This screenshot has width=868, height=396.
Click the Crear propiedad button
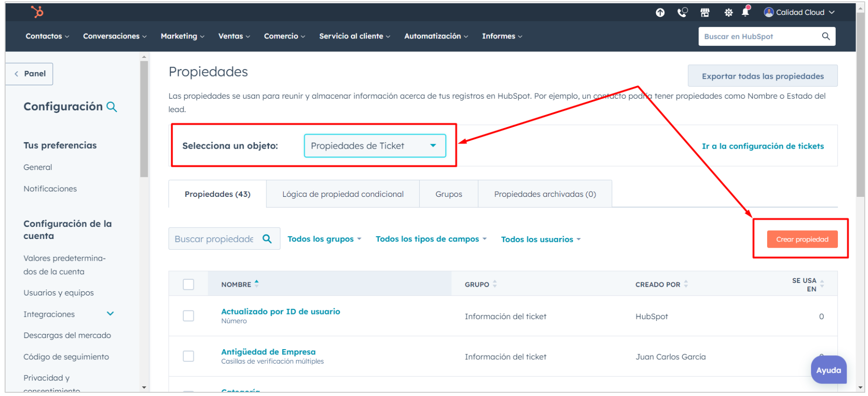click(802, 239)
